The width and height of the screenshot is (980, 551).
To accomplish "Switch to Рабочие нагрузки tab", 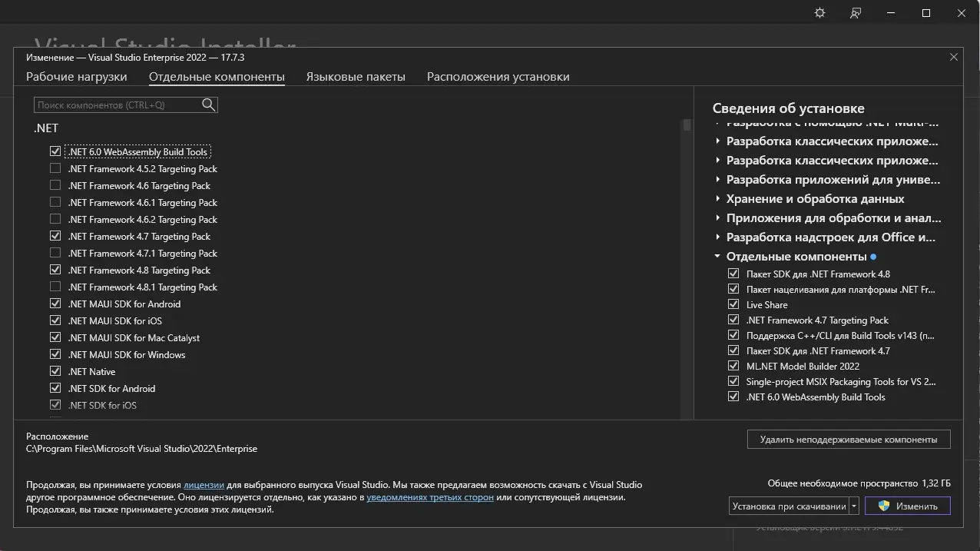I will pyautogui.click(x=77, y=77).
